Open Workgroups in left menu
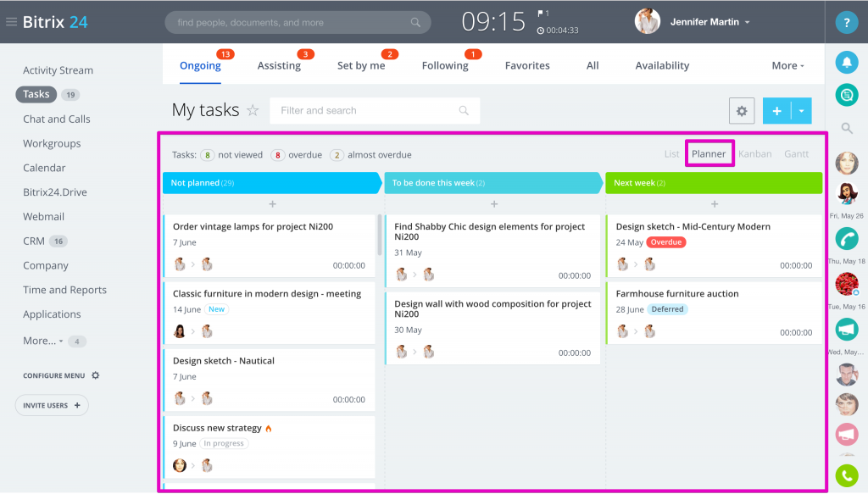Viewport: 868px width, 494px height. point(52,143)
